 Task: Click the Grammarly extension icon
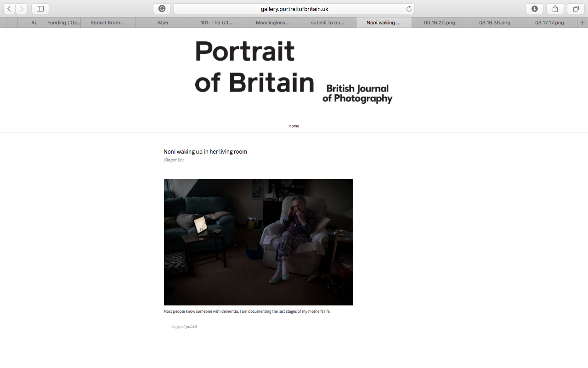(162, 9)
